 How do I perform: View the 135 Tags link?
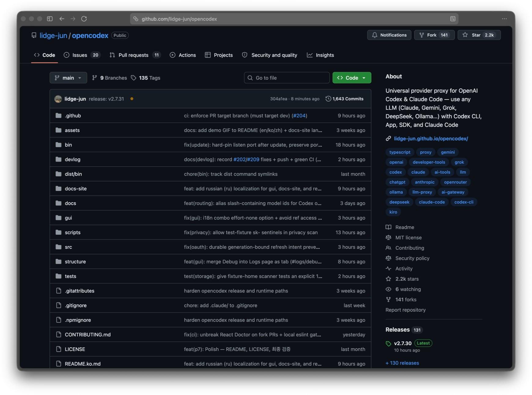pos(146,78)
